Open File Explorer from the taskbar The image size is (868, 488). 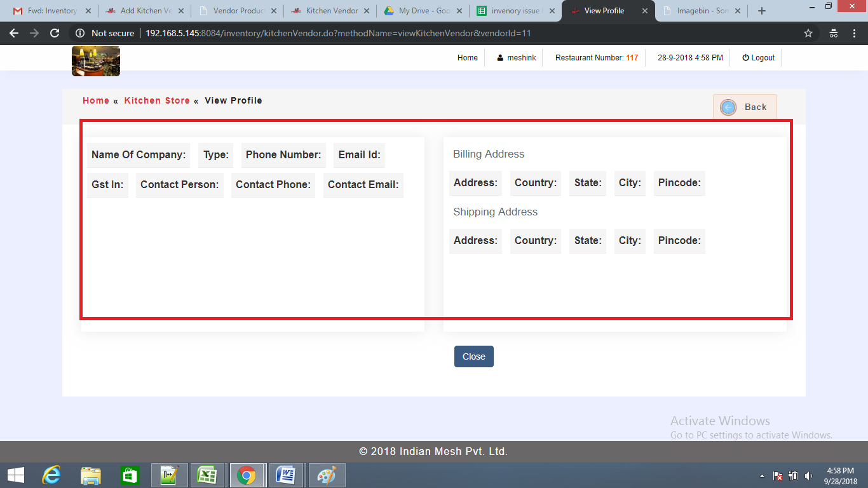[91, 475]
